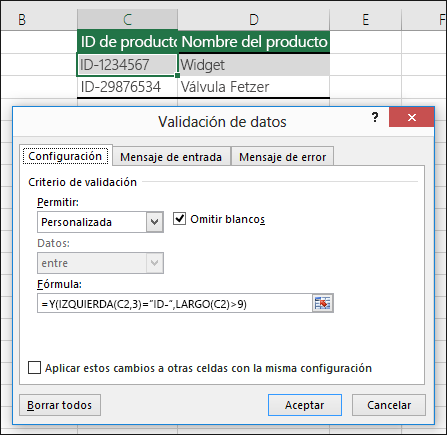
Task: Click the help question mark in dialog title
Action: [375, 117]
